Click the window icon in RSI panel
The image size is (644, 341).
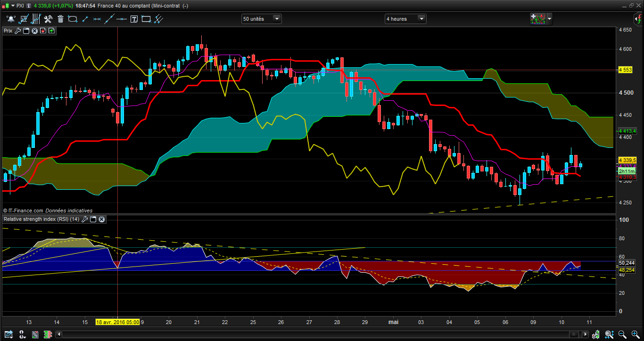coord(93,219)
